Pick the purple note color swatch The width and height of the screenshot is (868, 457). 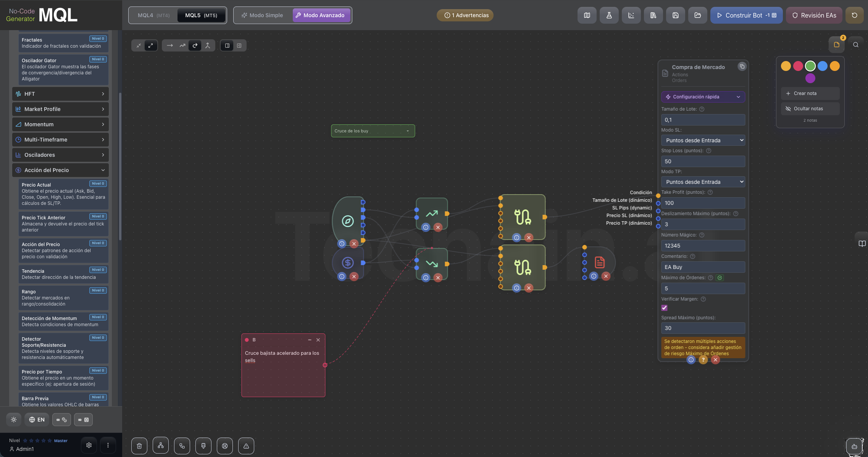[x=810, y=78]
